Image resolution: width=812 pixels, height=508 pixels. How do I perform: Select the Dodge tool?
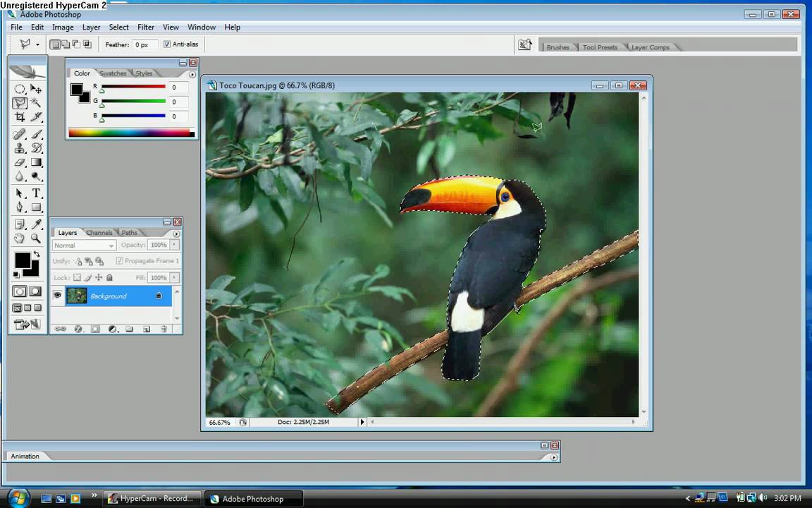[x=36, y=176]
